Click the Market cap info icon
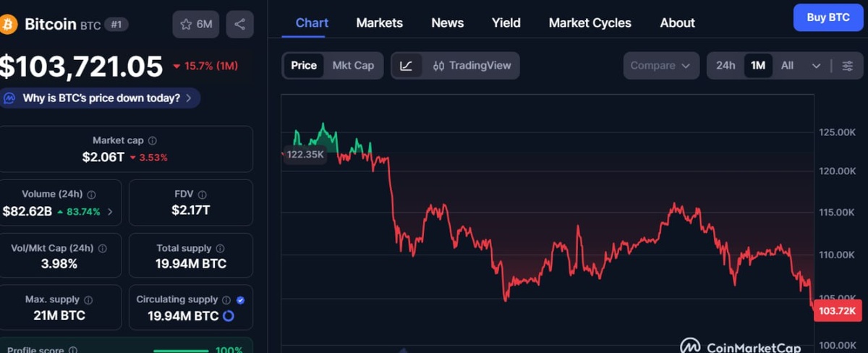Screen dimensions: 868x353 pyautogui.click(x=153, y=141)
